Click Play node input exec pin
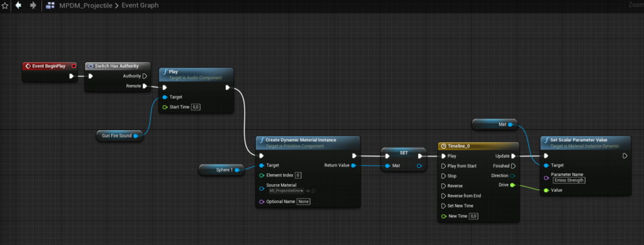Viewport: 644px width, 245px height. coord(165,87)
